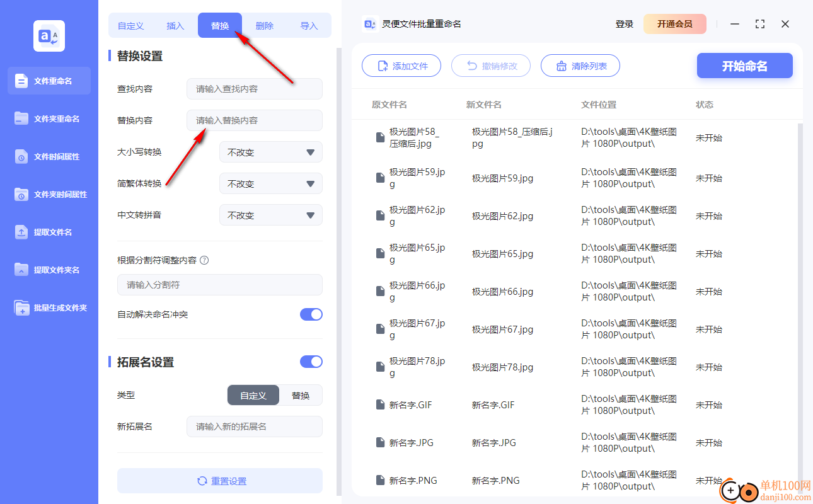
Task: Click 开始命名 button
Action: [x=745, y=66]
